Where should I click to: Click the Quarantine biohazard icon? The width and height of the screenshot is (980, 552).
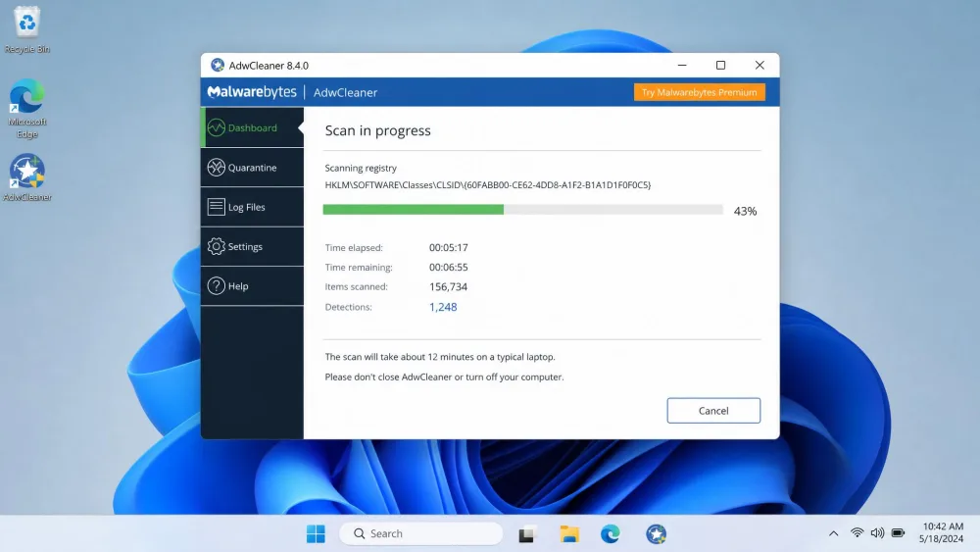(x=217, y=168)
